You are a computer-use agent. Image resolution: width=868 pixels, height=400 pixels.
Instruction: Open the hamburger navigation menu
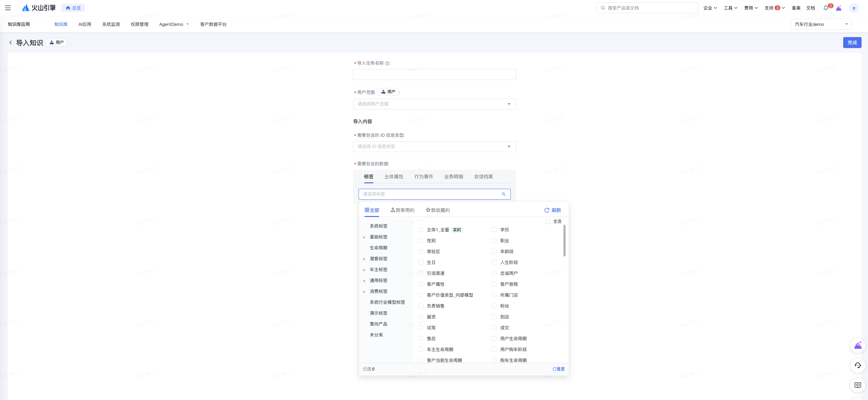8,8
